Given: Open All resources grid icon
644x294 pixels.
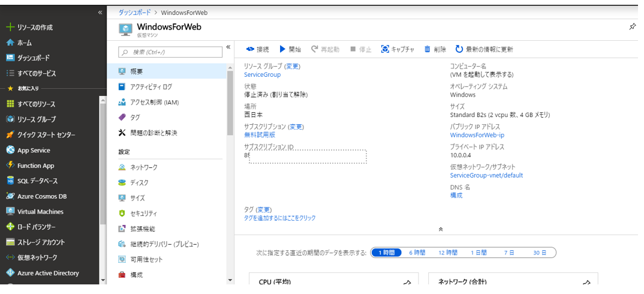Looking at the screenshot, I should (11, 104).
